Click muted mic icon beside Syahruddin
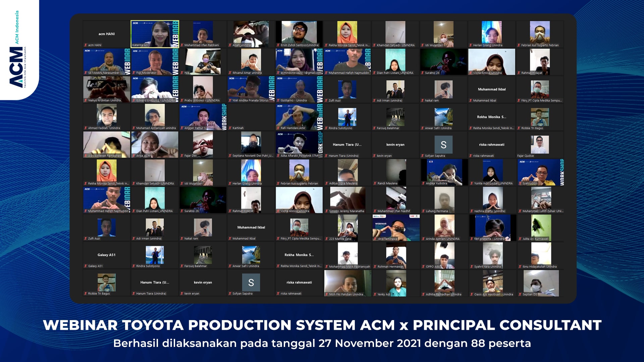 pos(520,183)
